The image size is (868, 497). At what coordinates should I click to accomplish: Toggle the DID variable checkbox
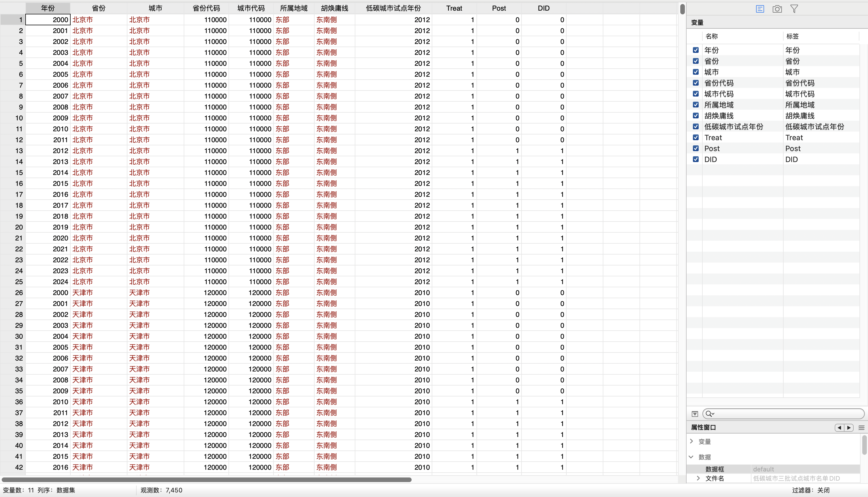pos(696,159)
